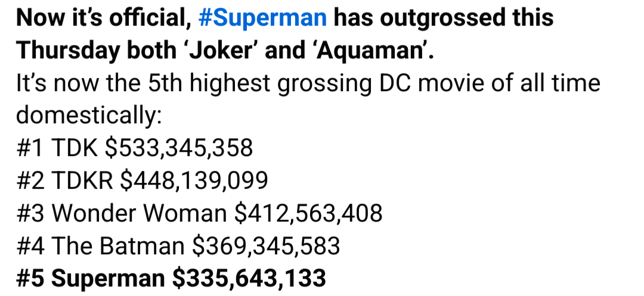Click the bold $335,643,133 gross figure
Image resolution: width=644 pixels, height=296 pixels.
pos(249,278)
